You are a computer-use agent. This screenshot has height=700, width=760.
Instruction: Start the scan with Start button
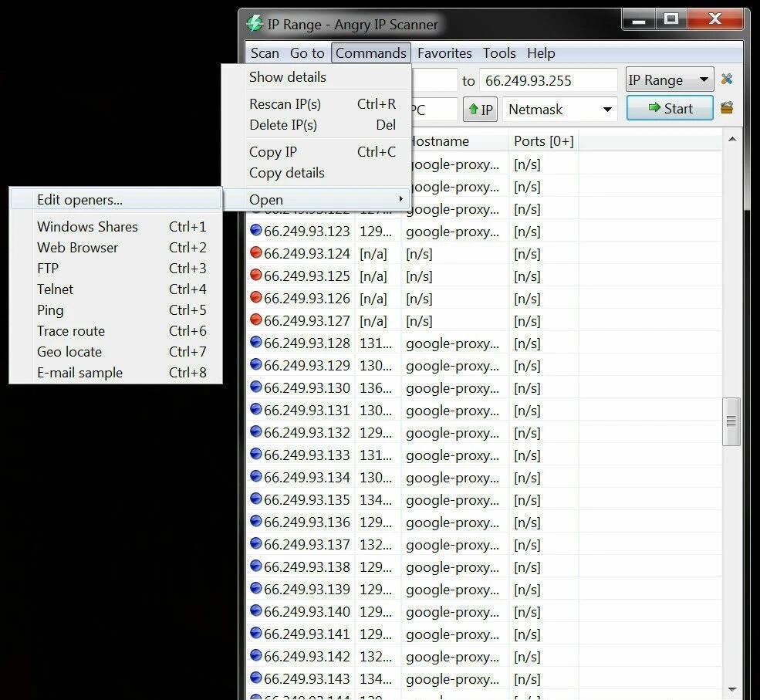pyautogui.click(x=670, y=108)
